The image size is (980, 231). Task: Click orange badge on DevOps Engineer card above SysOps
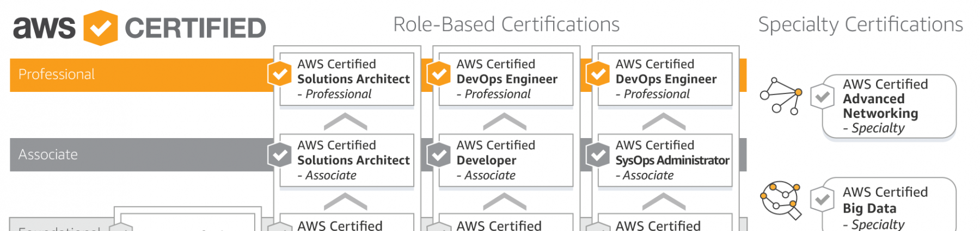[x=598, y=74]
